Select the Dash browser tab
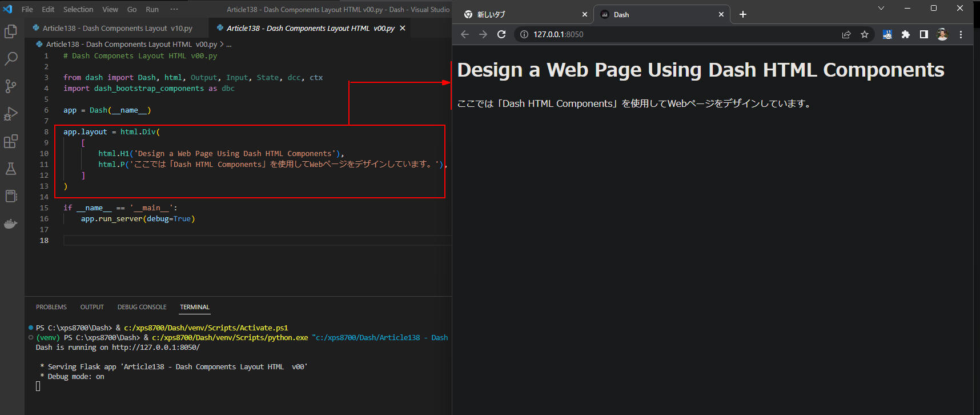The image size is (980, 415). point(661,14)
